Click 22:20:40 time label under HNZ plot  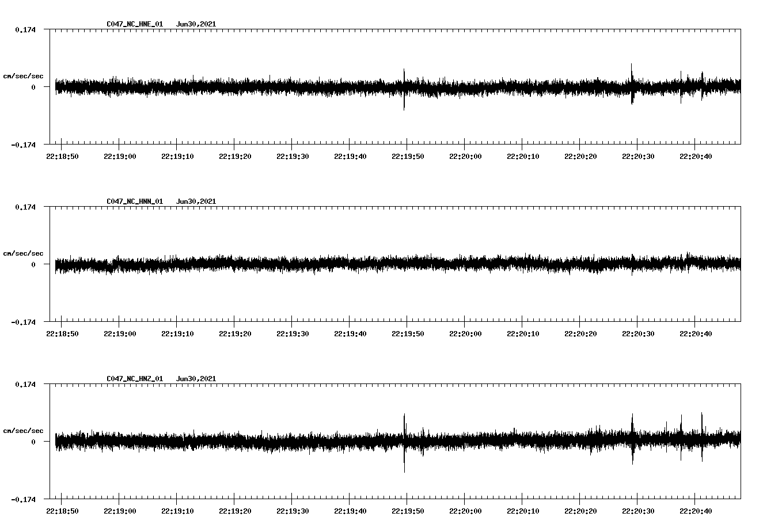pyautogui.click(x=696, y=511)
